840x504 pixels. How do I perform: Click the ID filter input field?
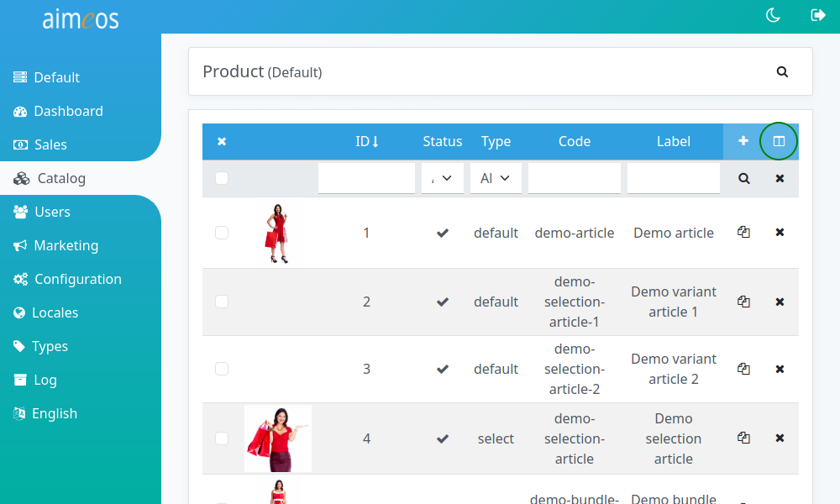366,178
